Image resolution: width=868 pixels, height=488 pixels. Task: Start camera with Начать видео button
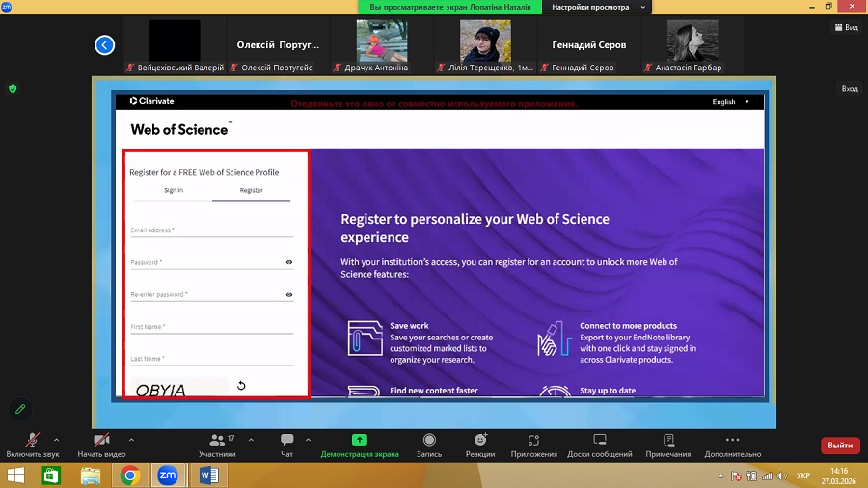tap(101, 444)
